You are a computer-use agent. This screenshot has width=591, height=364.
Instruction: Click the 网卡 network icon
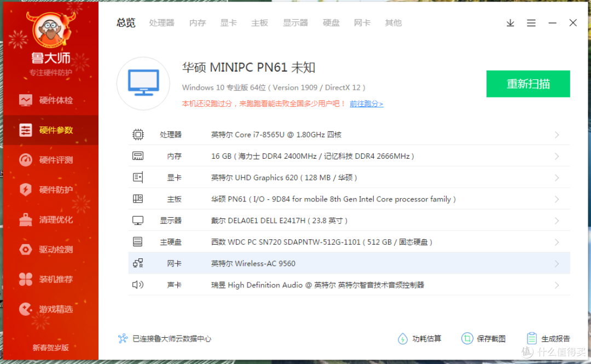[138, 263]
